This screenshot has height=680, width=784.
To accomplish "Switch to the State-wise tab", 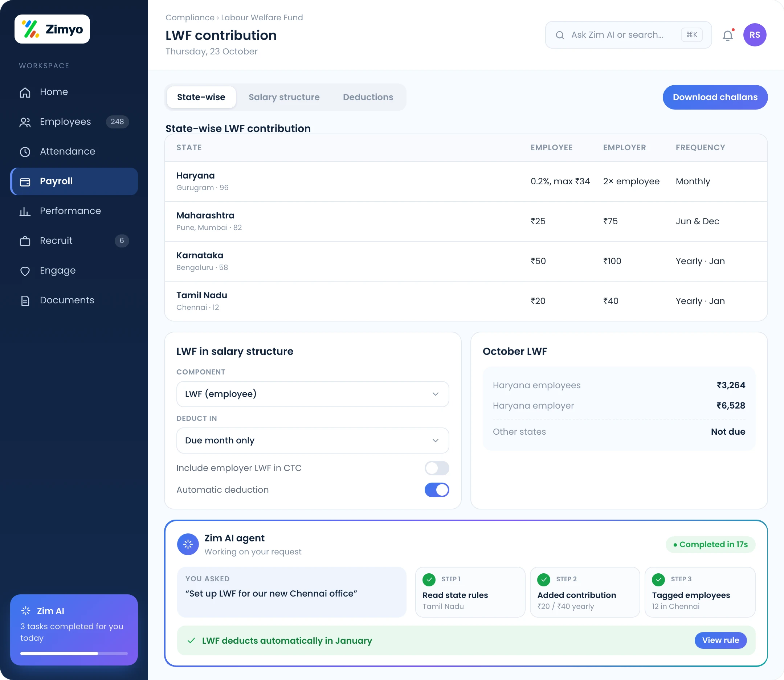I will (201, 97).
